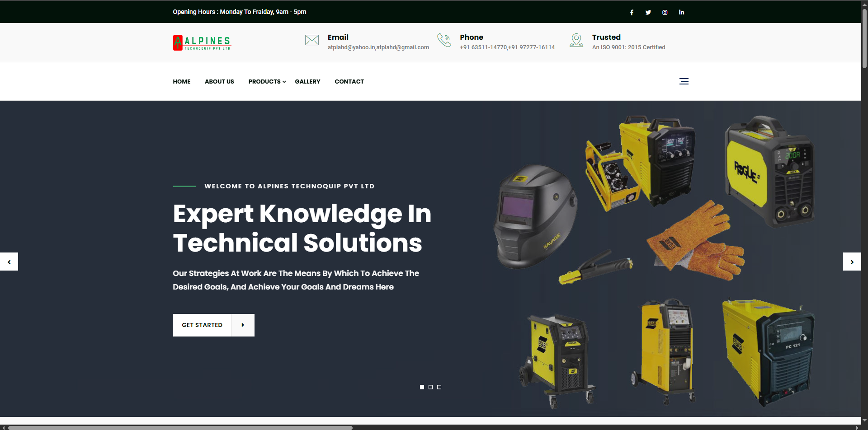Click the "Email" heading in header
The image size is (868, 430).
point(338,37)
